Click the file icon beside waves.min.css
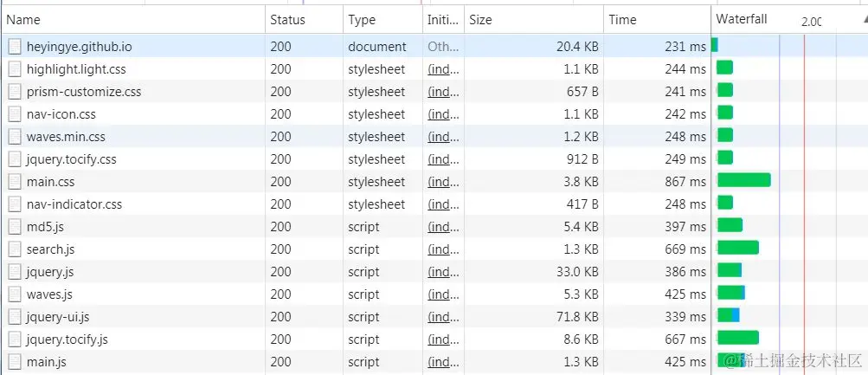This screenshot has height=375, width=868. point(16,137)
